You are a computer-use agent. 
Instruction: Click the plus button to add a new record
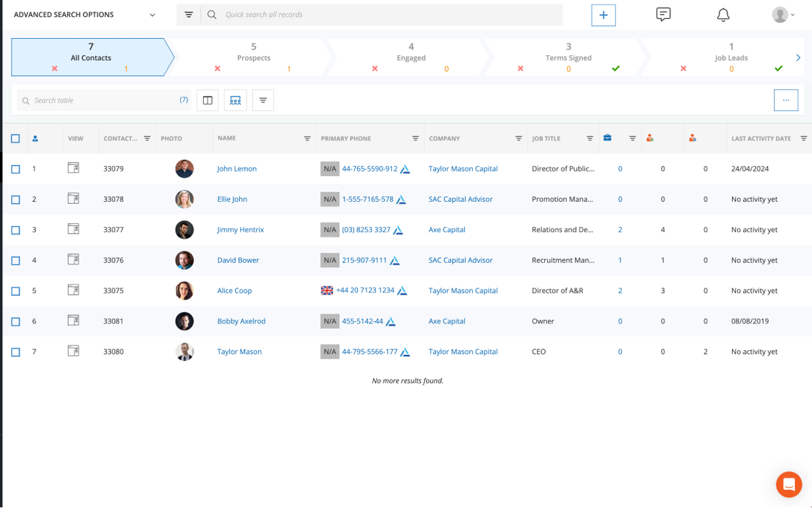[603, 15]
